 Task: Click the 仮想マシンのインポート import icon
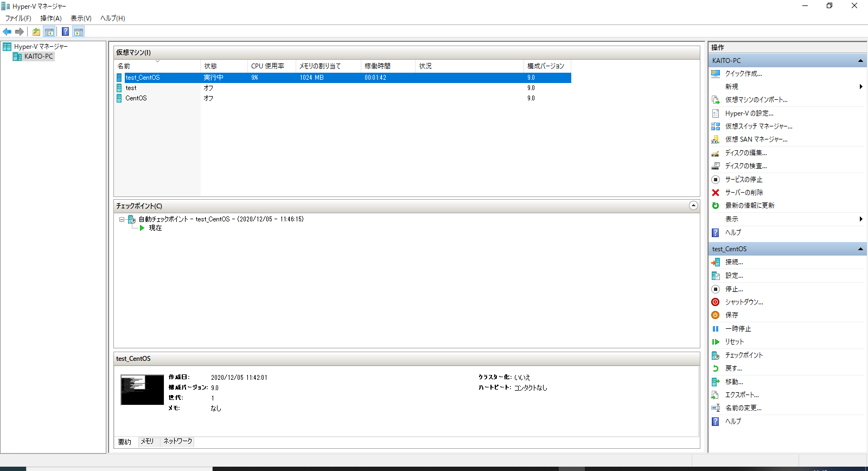[716, 100]
